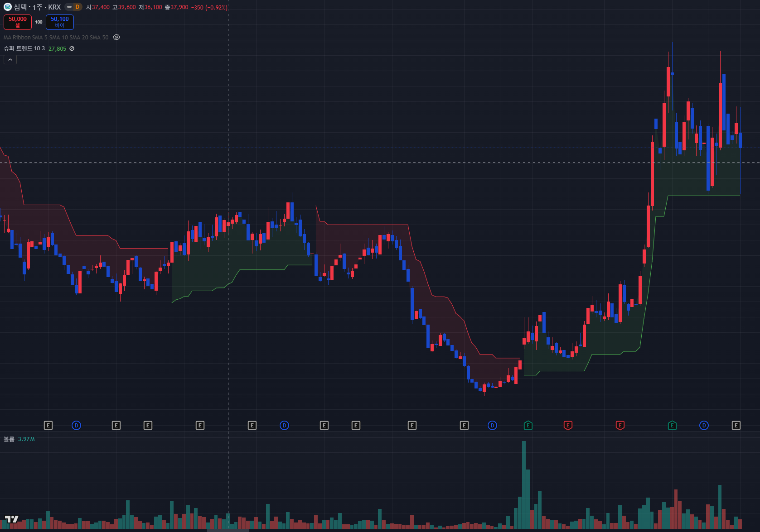Click the horizontal scrollbar thumb at chart bottom
The height and width of the screenshot is (532, 760).
[x=228, y=530]
